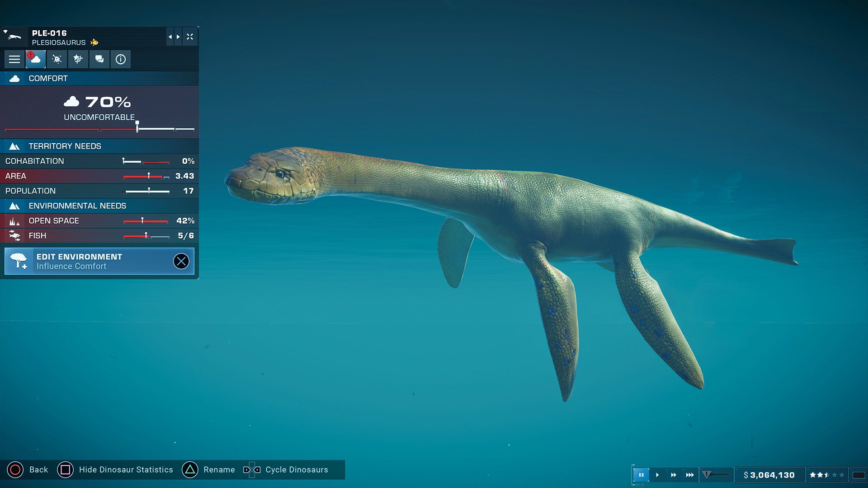The height and width of the screenshot is (488, 868).
Task: Pause the game simulation
Action: coord(642,474)
